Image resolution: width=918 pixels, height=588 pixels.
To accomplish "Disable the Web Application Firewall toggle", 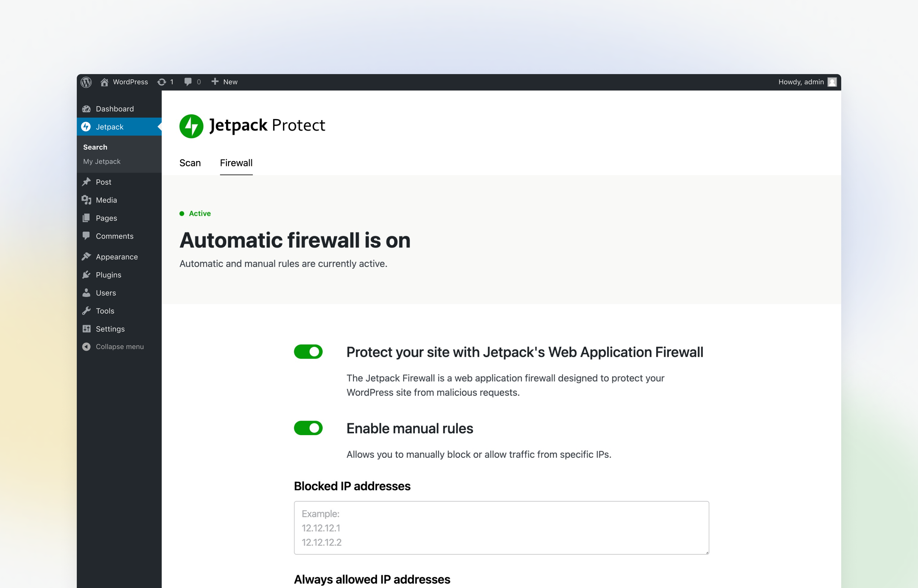I will tap(308, 351).
